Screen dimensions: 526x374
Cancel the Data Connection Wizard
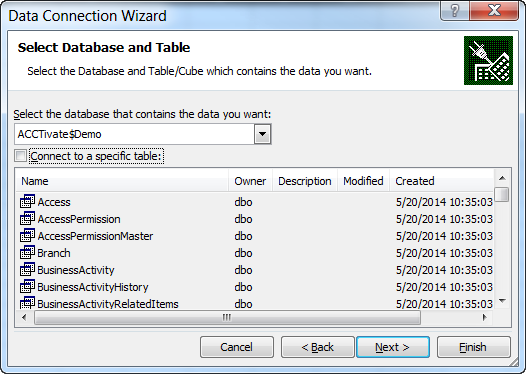click(x=237, y=347)
